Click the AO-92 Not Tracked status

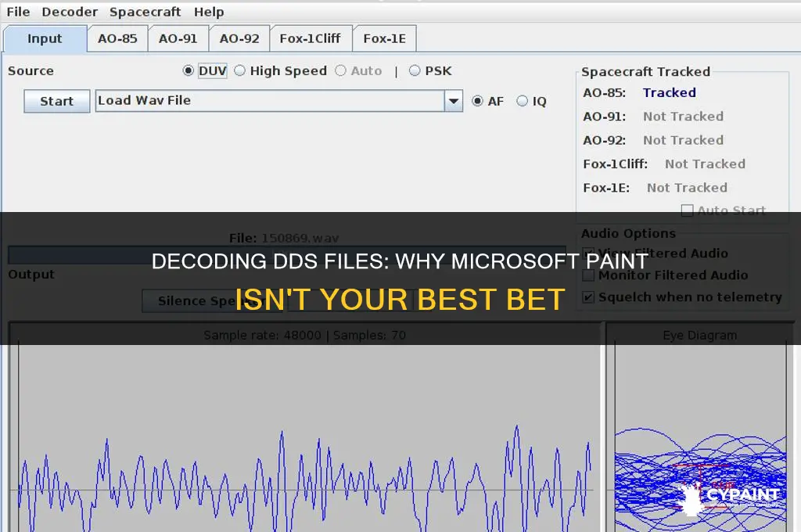click(x=683, y=140)
